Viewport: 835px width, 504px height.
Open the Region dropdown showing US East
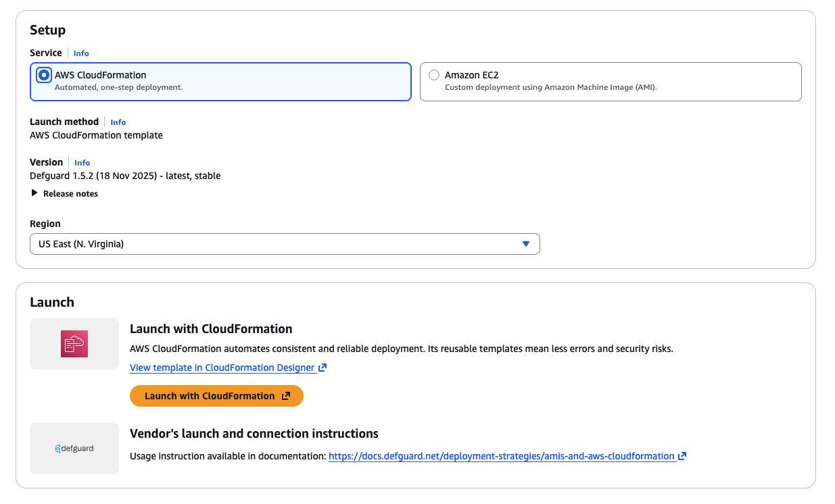tap(284, 244)
